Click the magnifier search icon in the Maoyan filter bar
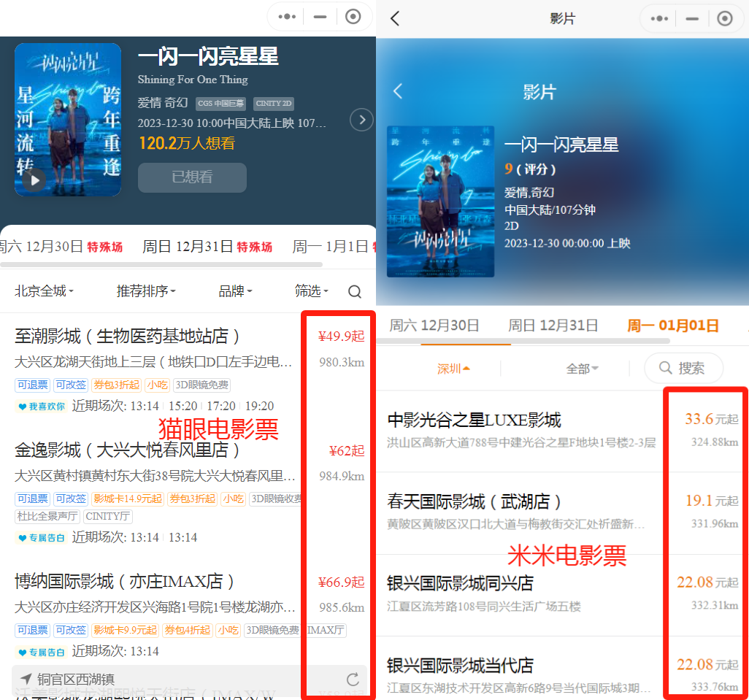 coord(355,291)
